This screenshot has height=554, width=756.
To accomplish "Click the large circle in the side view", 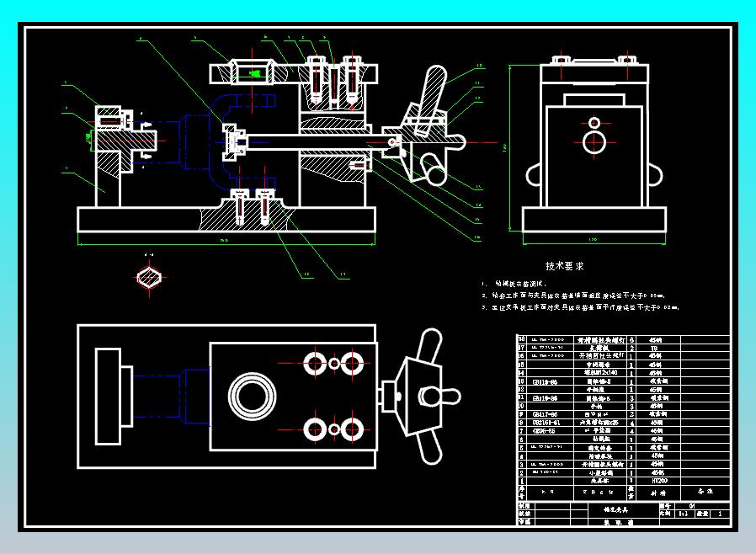I will pyautogui.click(x=594, y=143).
